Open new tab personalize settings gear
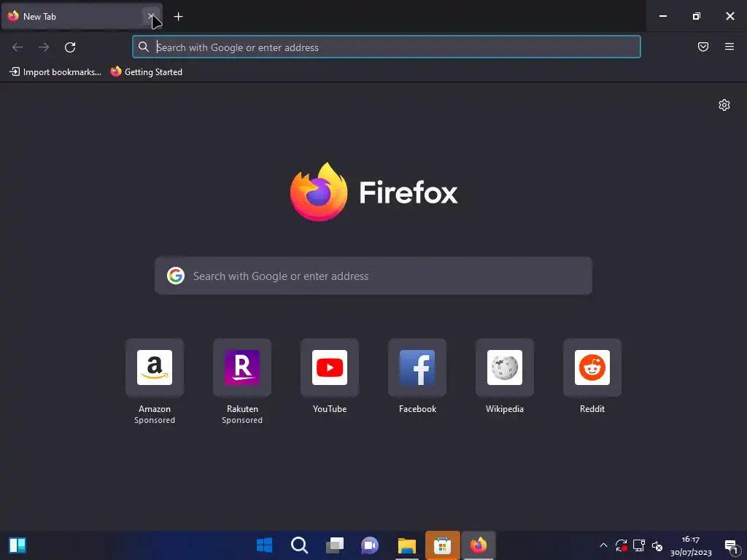This screenshot has width=747, height=560. 724,105
